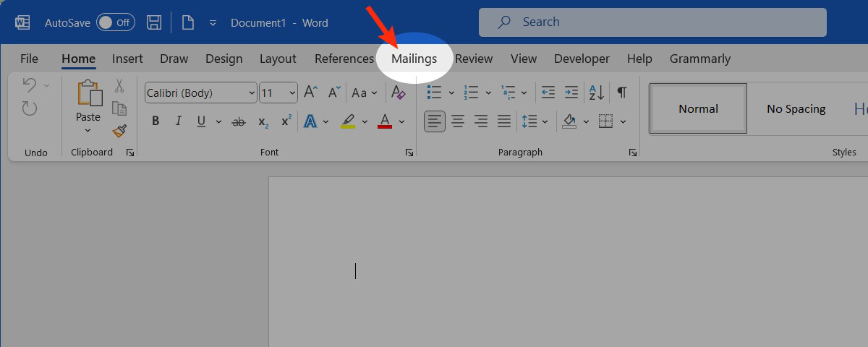Toggle AutoSave switch

click(x=116, y=22)
